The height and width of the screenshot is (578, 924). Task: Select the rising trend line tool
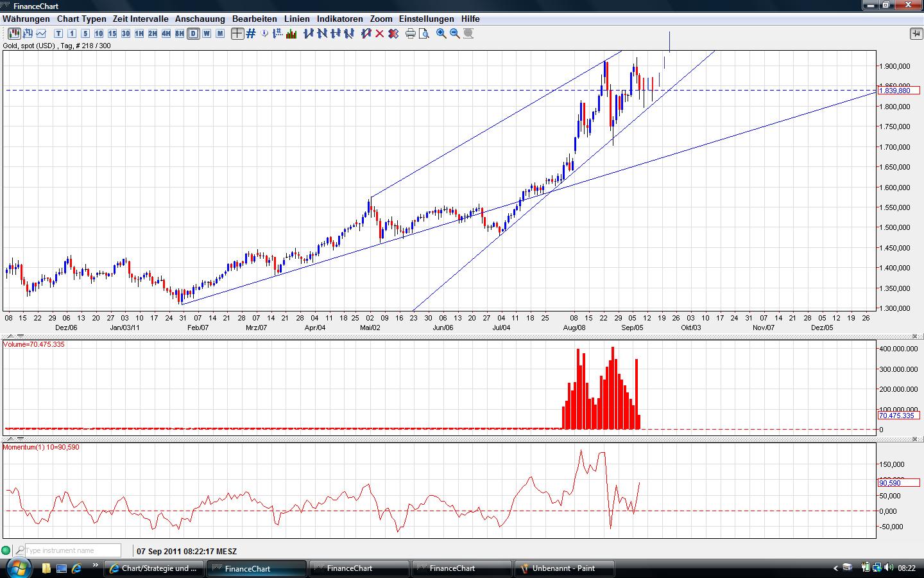(x=309, y=33)
